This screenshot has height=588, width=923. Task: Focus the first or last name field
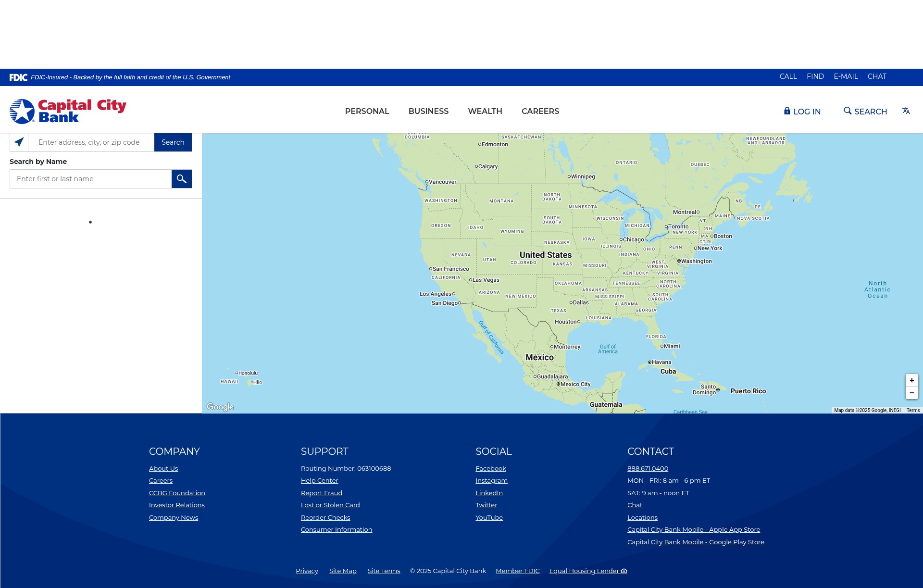click(x=90, y=179)
